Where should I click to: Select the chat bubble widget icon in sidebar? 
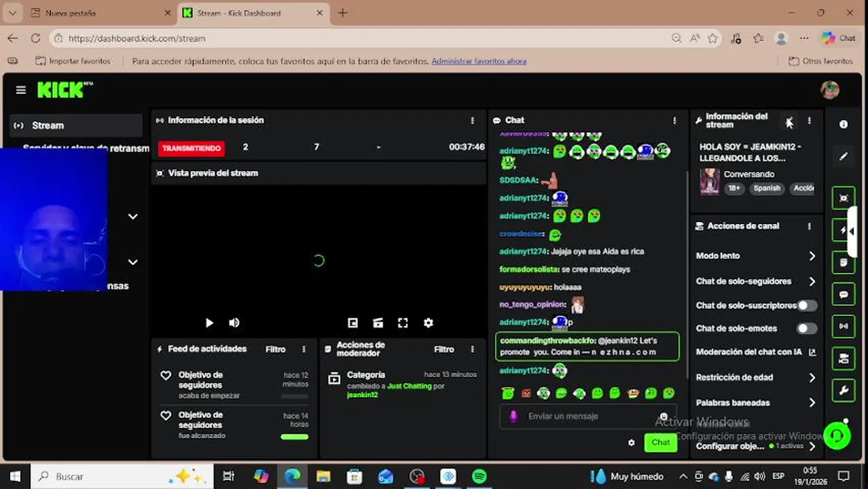[x=844, y=295]
